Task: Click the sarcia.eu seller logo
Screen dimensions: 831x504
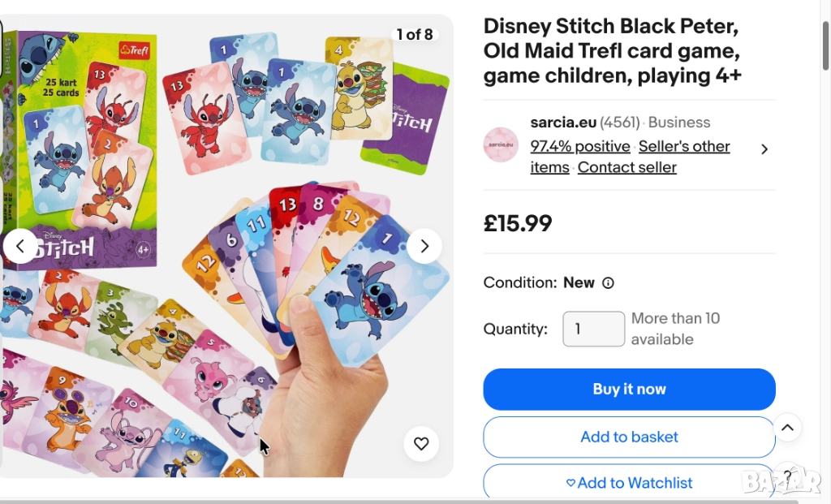Action: [501, 145]
